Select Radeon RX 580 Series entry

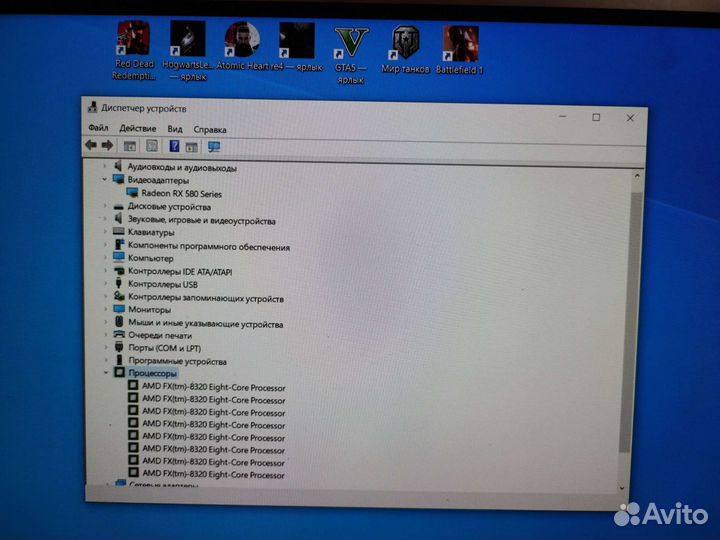click(x=181, y=194)
